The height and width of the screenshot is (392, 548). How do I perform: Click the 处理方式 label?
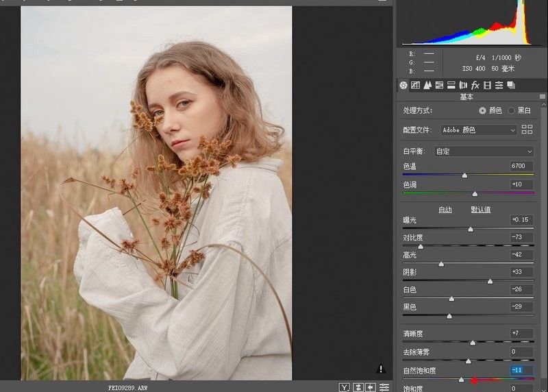coord(418,110)
